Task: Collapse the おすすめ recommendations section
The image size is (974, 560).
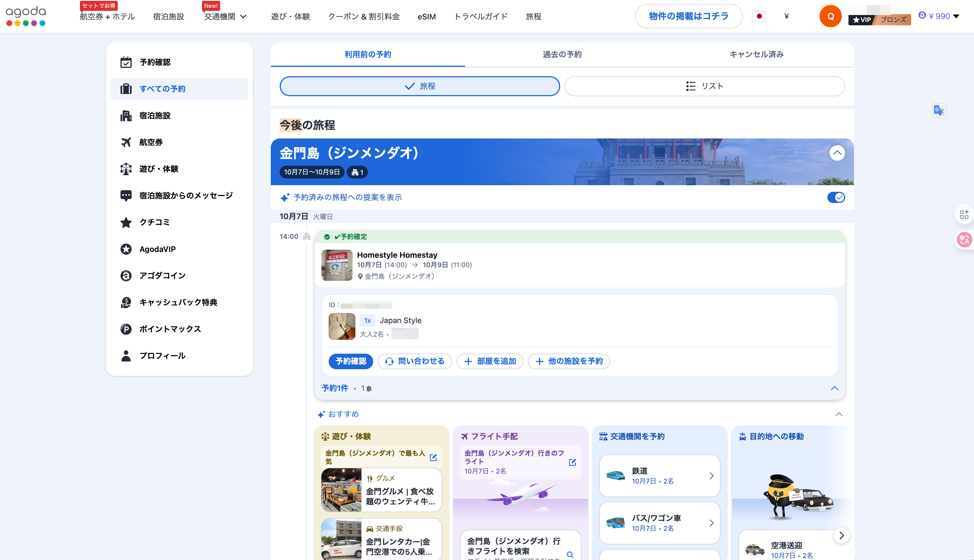Action: pos(838,414)
